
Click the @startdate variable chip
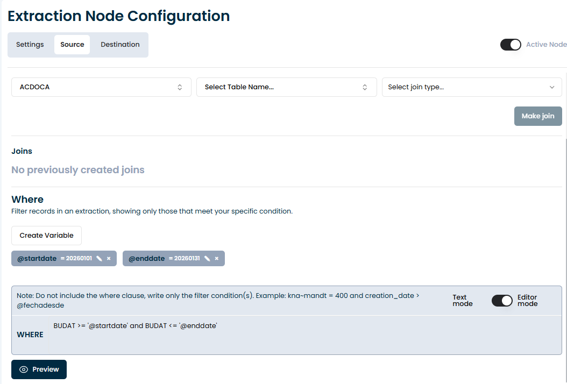[x=64, y=259]
